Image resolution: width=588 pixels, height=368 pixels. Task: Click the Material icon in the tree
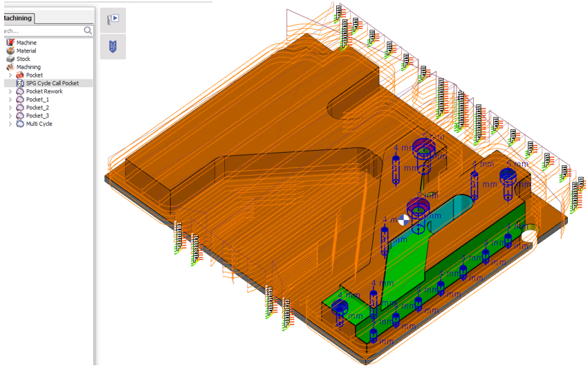[x=10, y=51]
